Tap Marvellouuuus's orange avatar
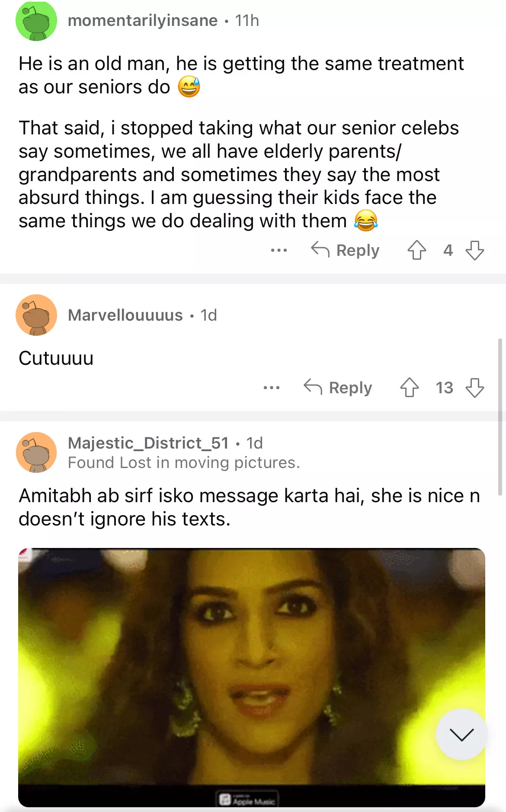Image resolution: width=506 pixels, height=812 pixels. click(x=36, y=315)
